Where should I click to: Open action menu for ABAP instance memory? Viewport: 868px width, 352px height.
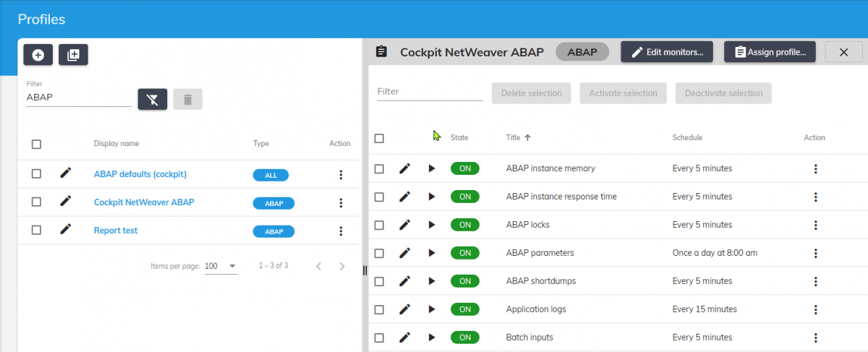(x=815, y=168)
